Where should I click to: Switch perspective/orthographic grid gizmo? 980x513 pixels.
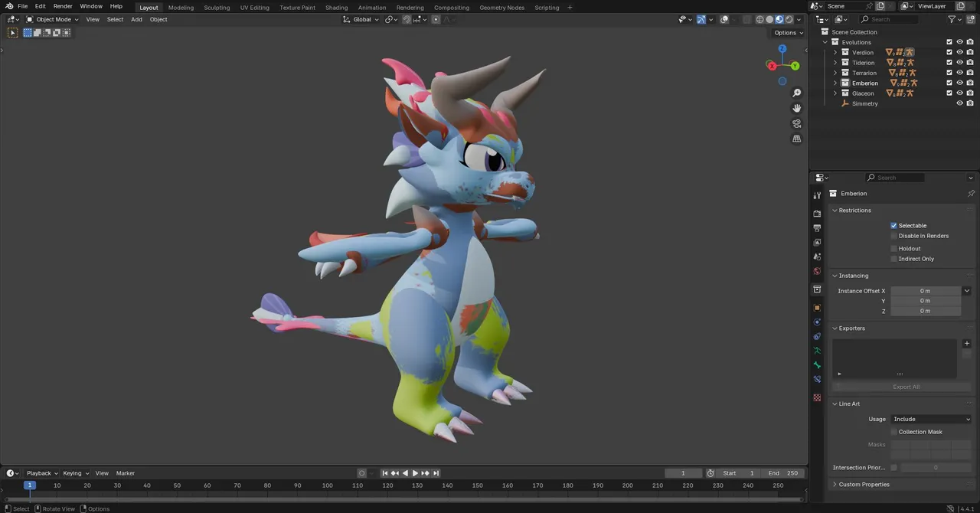pos(797,139)
